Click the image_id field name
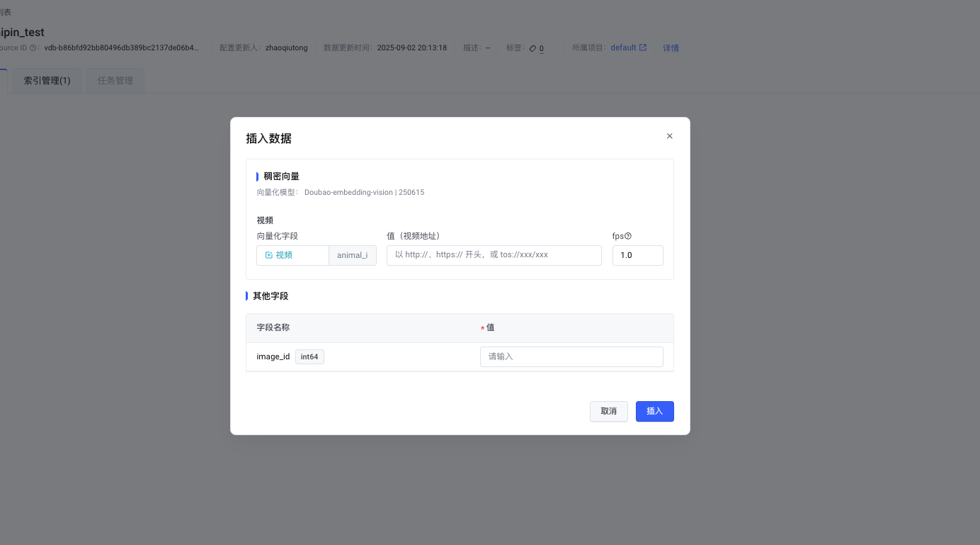Image resolution: width=980 pixels, height=545 pixels. tap(273, 356)
